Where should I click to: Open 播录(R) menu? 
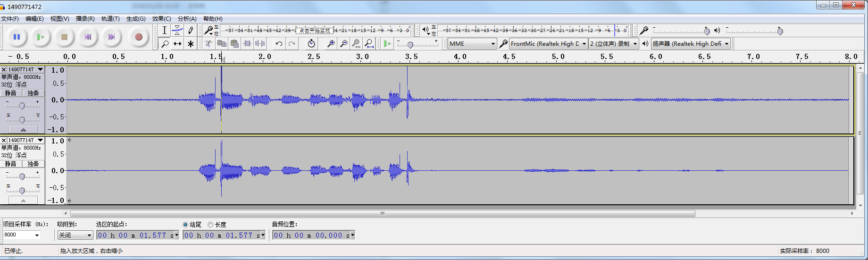tap(85, 19)
